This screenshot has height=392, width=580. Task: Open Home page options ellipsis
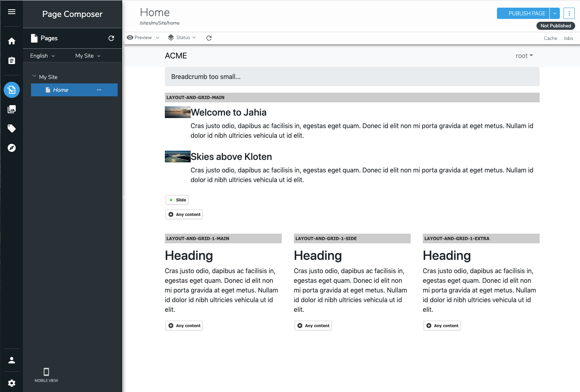[x=99, y=90]
